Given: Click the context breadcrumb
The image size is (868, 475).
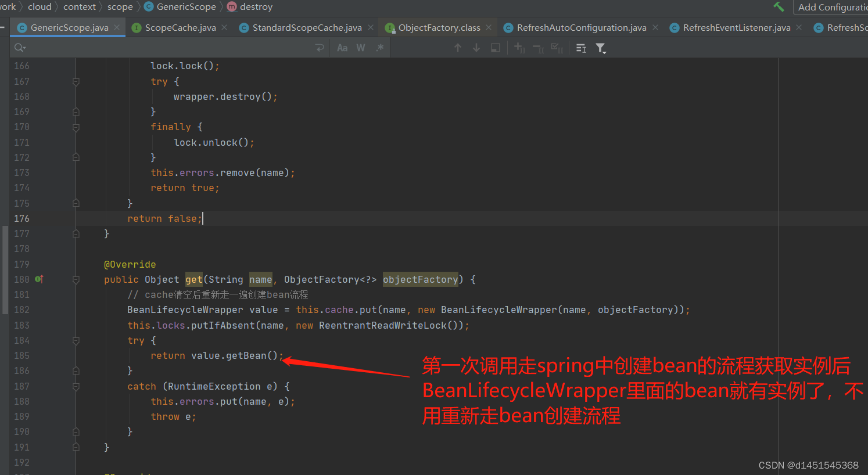Looking at the screenshot, I should (80, 7).
